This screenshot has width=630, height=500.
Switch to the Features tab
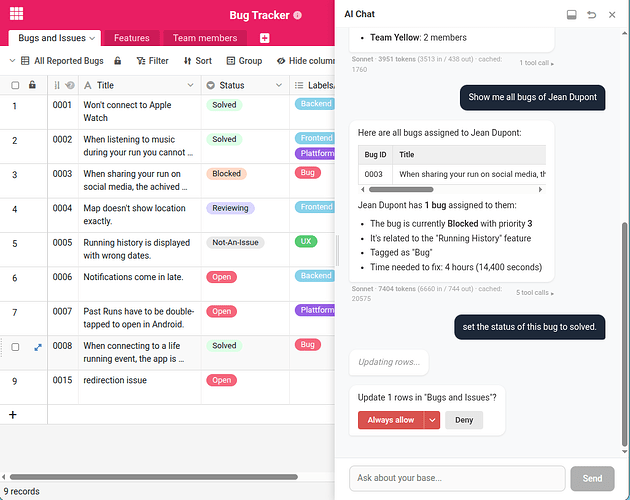pos(131,38)
